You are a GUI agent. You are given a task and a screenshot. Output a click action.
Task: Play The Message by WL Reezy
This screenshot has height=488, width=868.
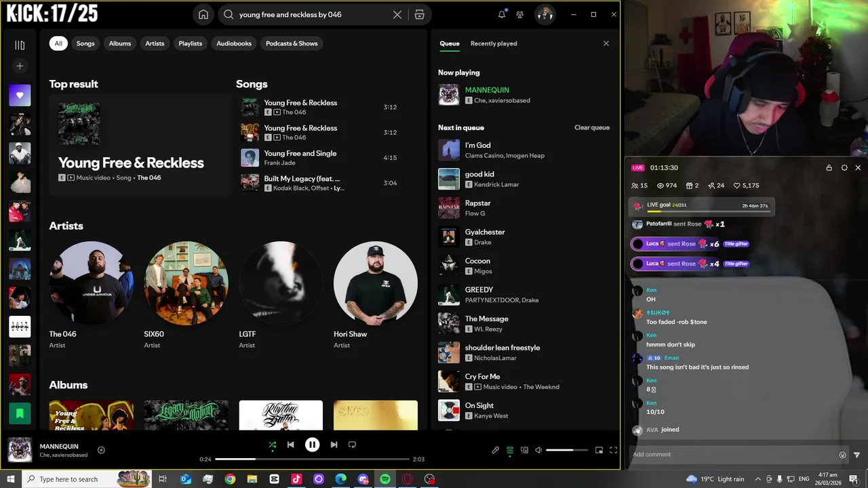coord(525,323)
